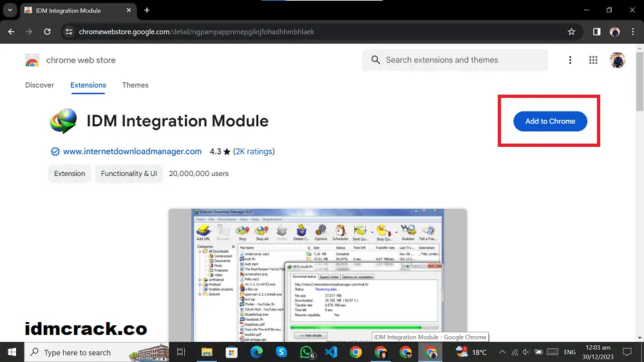The width and height of the screenshot is (644, 362).
Task: Open site information icon in address bar
Action: click(x=69, y=32)
